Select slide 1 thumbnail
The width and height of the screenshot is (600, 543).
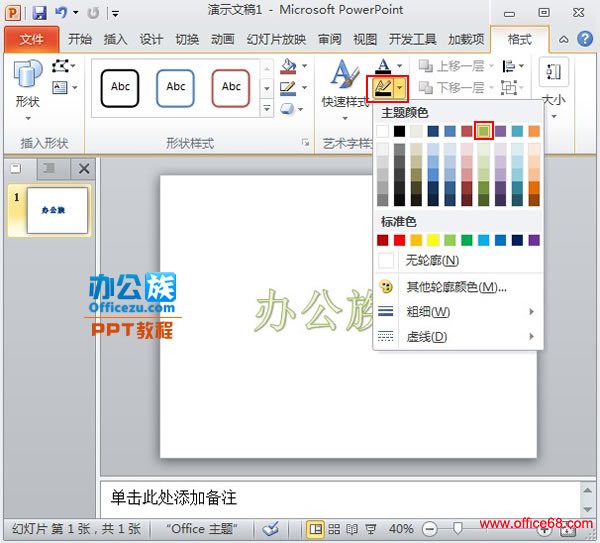click(x=57, y=210)
